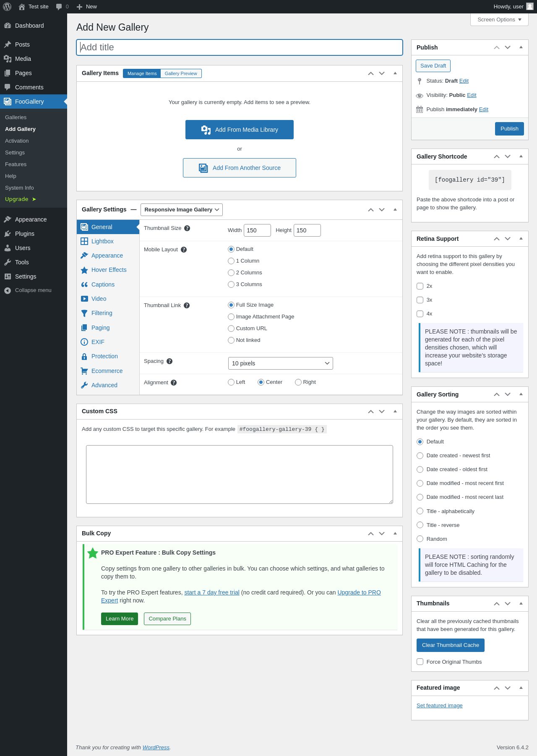
Task: Move Thumbnails panel down
Action: point(508,604)
